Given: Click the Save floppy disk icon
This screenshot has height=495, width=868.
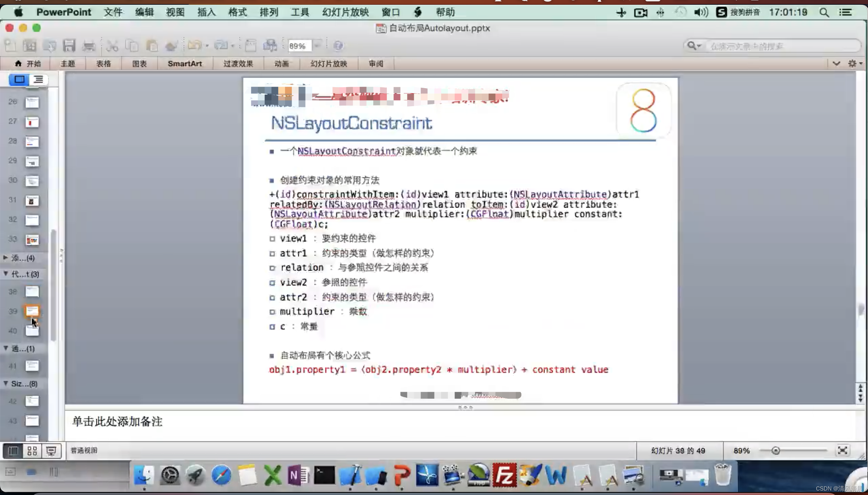Looking at the screenshot, I should 69,45.
